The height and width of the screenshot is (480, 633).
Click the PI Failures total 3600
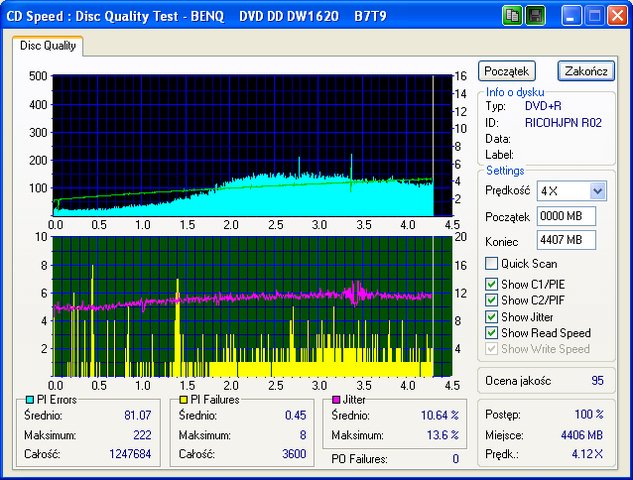click(294, 454)
